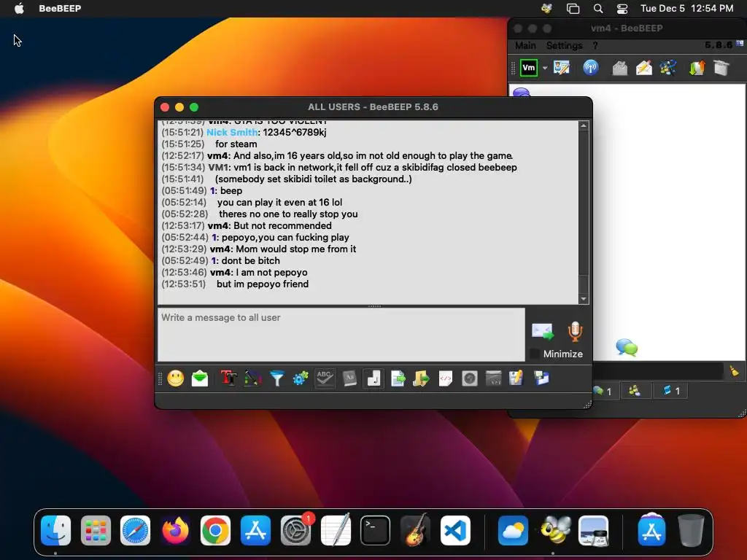Click message 'but im pepoyo friend'
The width and height of the screenshot is (747, 560).
(263, 284)
